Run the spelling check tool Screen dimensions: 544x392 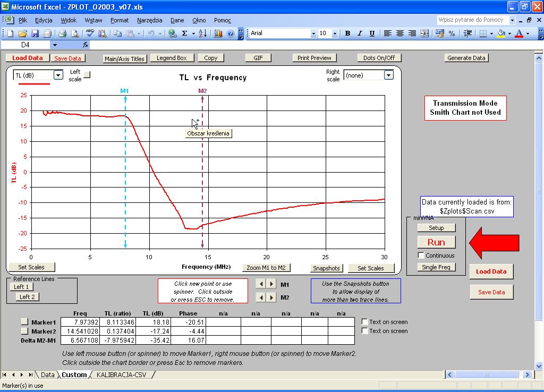click(90, 33)
